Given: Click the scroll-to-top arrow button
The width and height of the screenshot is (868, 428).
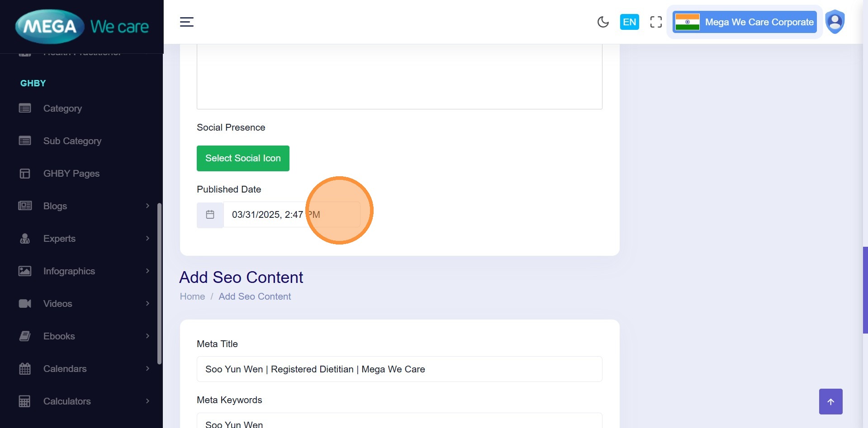Looking at the screenshot, I should (830, 401).
